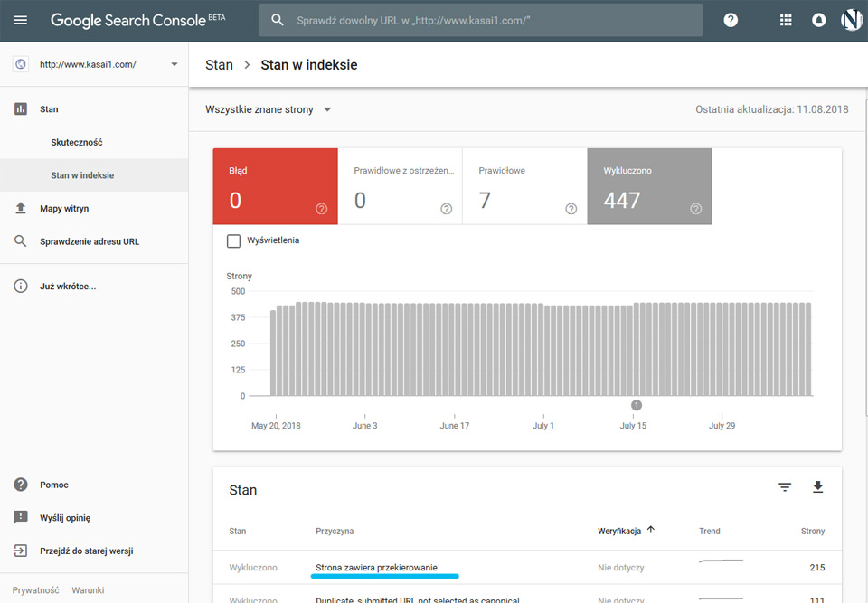The height and width of the screenshot is (603, 868).
Task: Open help tooltip on the Wykluczono card
Action: pyautogui.click(x=696, y=209)
